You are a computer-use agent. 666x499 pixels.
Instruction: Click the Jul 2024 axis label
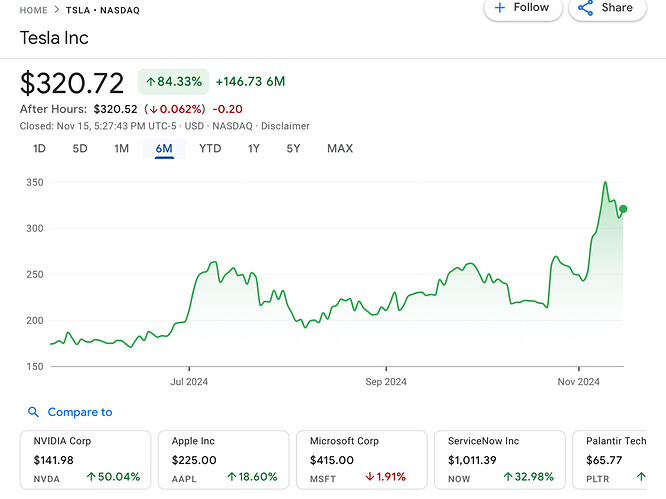[189, 382]
